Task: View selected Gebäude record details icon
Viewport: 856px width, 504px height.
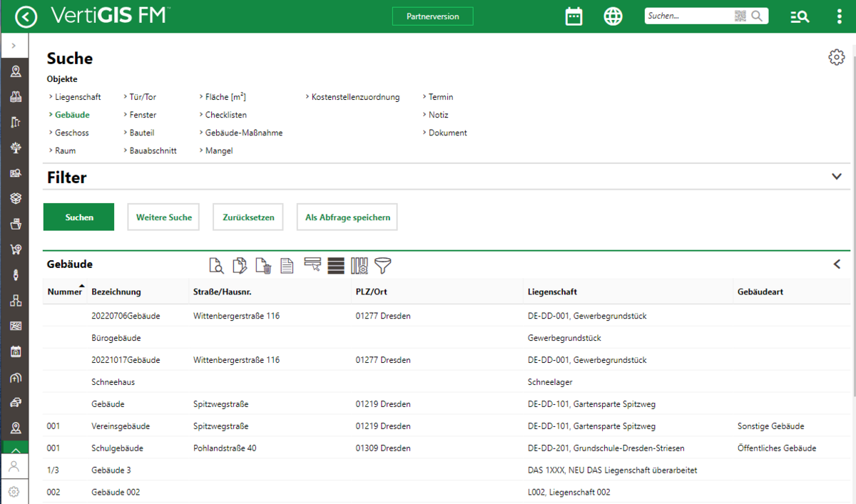Action: (x=215, y=266)
